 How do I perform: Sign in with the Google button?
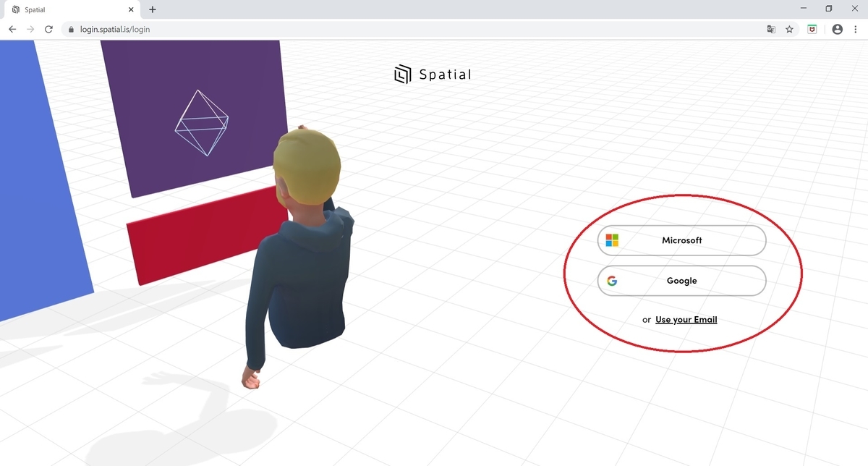pyautogui.click(x=681, y=281)
